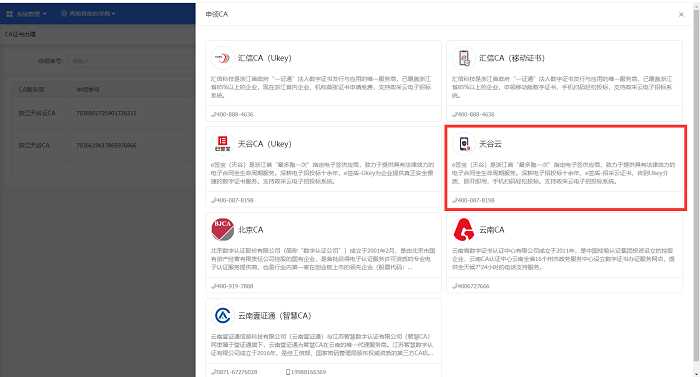
Task: Click the 天谷CA (Ukey) e签宝 logo
Action: click(x=222, y=144)
